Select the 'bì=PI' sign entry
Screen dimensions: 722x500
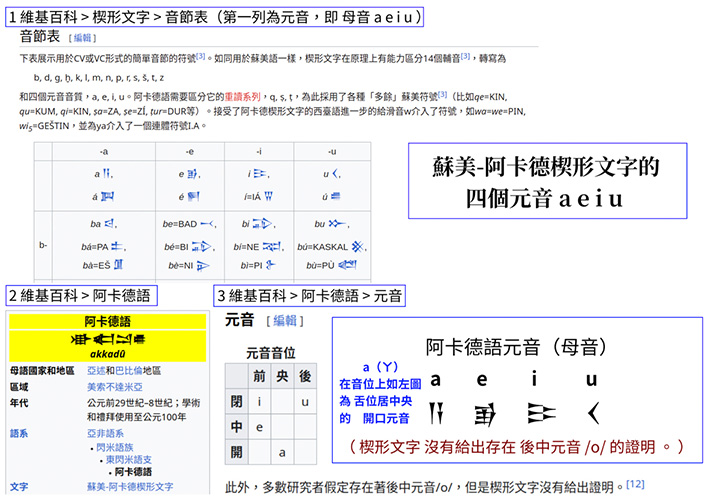tap(258, 265)
